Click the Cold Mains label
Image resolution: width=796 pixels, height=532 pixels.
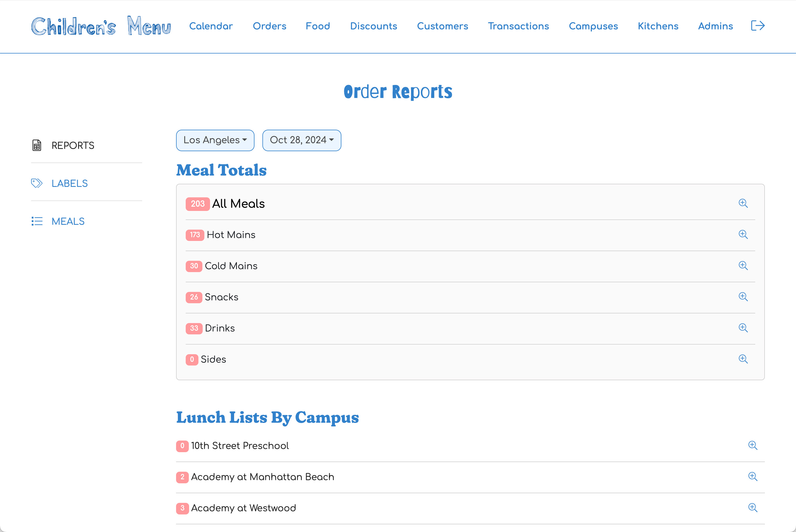pyautogui.click(x=231, y=266)
